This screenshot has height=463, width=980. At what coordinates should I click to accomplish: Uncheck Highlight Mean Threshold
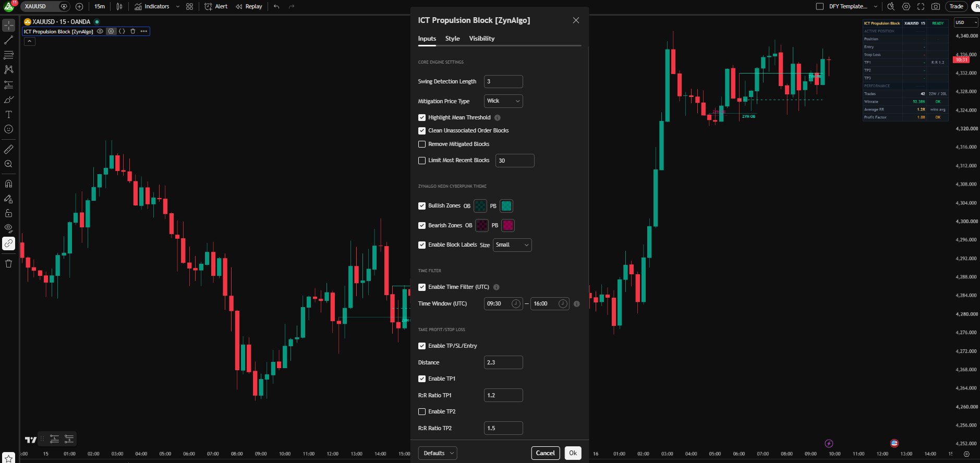422,117
